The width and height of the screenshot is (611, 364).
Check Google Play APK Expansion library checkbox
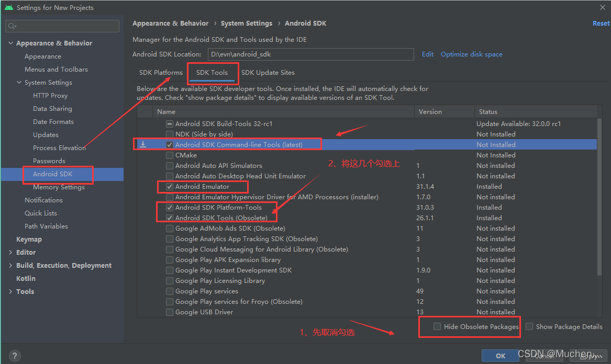coord(170,260)
